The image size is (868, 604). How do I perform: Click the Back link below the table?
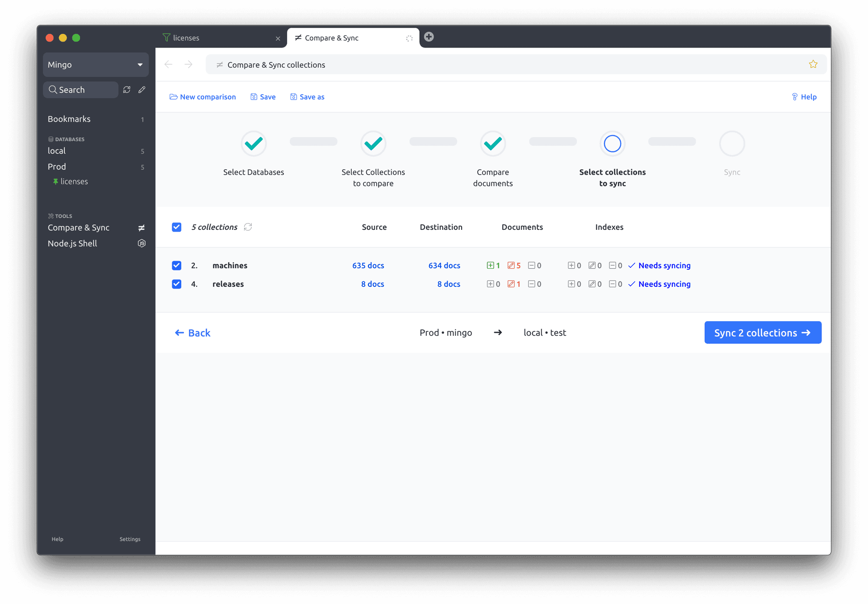(x=193, y=333)
